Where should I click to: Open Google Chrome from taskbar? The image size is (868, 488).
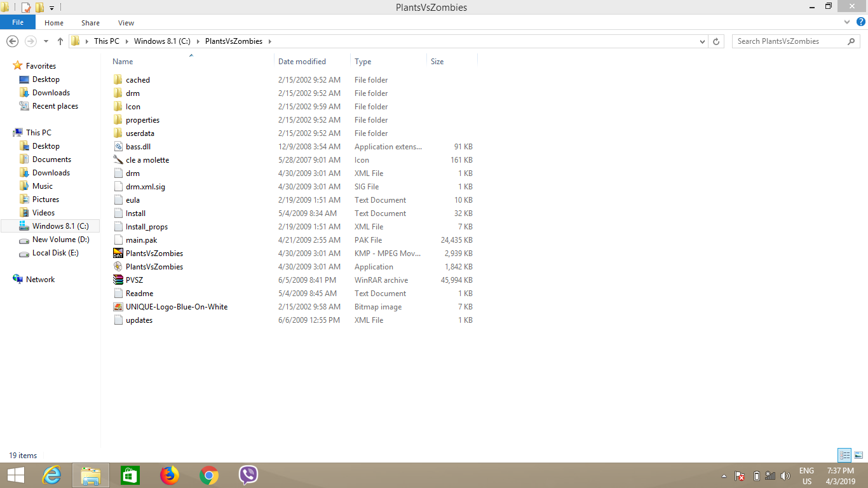click(x=209, y=475)
